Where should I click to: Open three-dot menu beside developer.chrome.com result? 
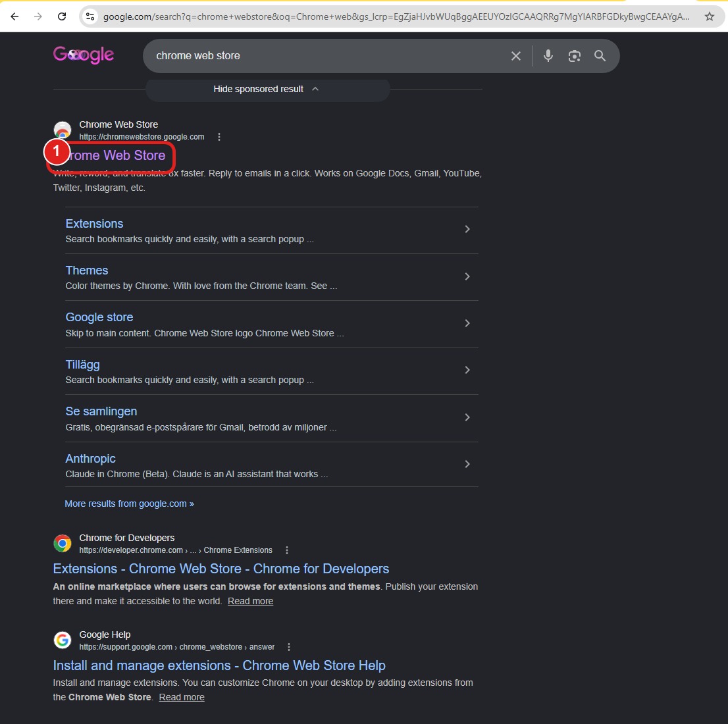(x=287, y=550)
